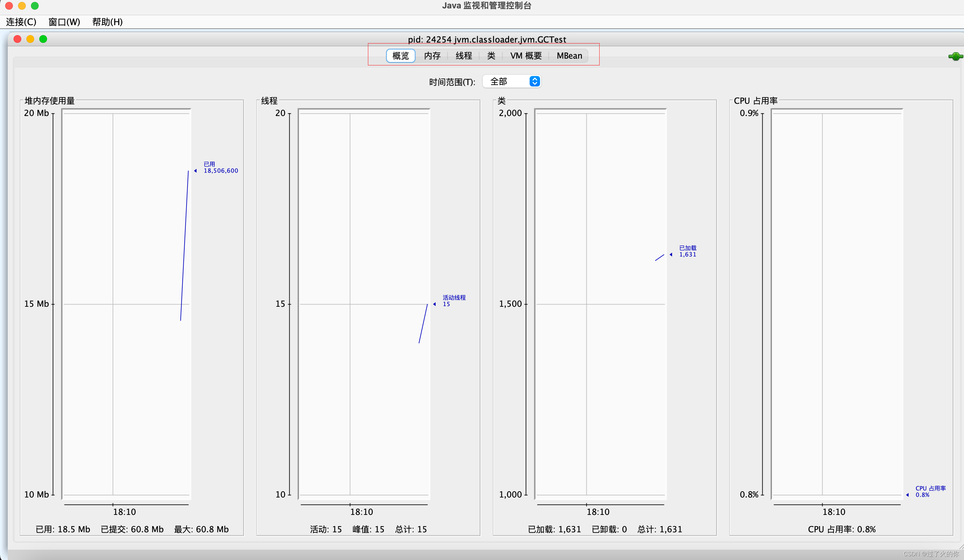This screenshot has height=560, width=964.
Task: Open the 连接(C) menu
Action: [x=21, y=22]
